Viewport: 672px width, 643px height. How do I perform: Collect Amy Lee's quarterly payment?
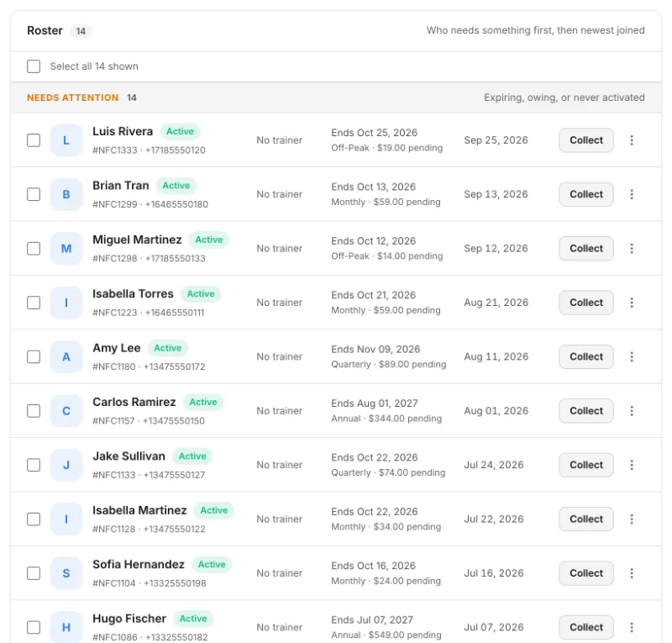(x=585, y=356)
